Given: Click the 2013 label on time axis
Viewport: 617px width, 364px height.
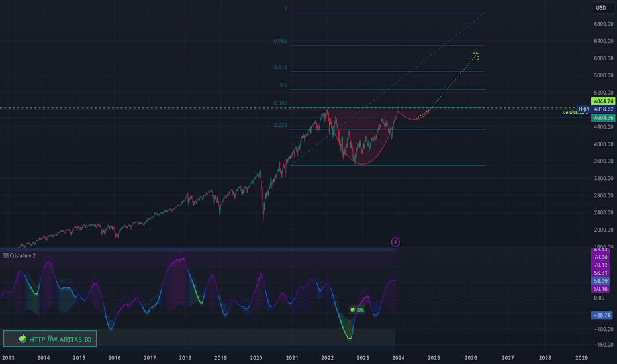Looking at the screenshot, I should pos(8,357).
